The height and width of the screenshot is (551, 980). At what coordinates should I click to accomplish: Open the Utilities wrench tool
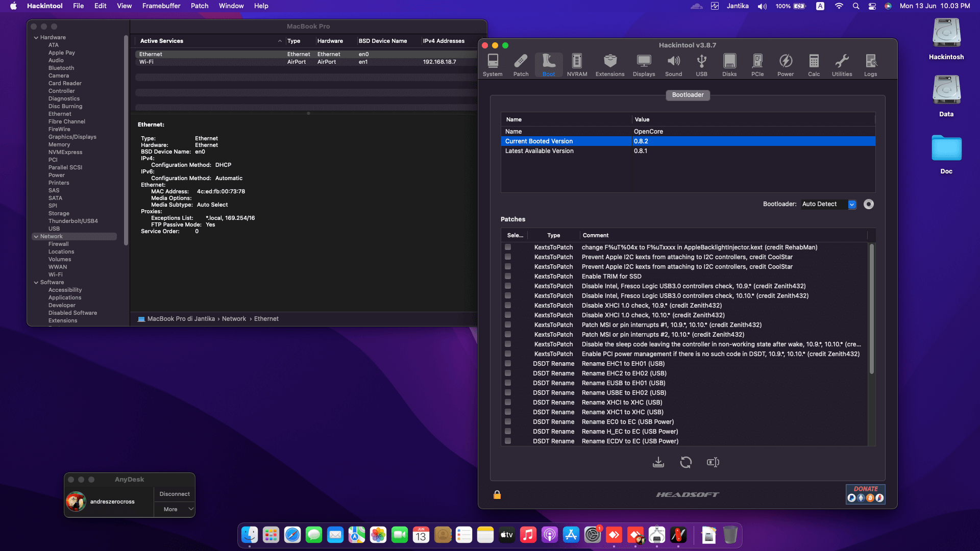[842, 65]
